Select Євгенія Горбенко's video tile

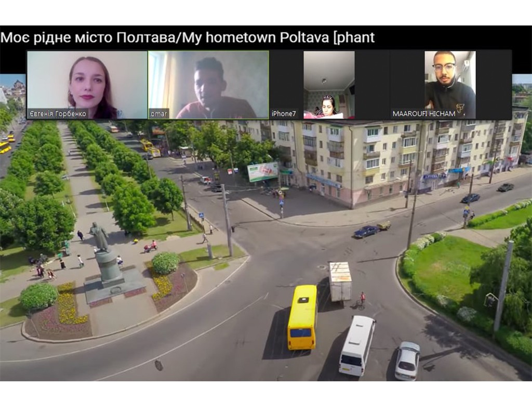(87, 83)
